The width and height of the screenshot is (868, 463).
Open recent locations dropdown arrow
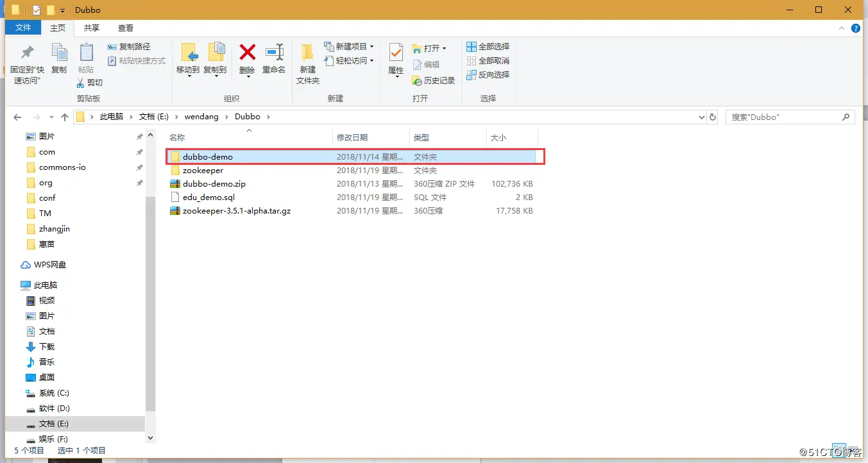(x=51, y=118)
